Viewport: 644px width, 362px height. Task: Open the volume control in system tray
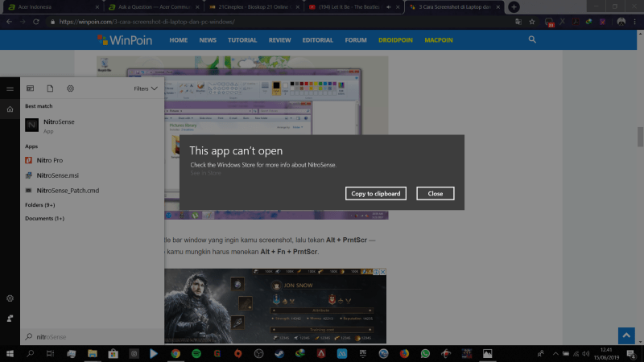tap(586, 354)
